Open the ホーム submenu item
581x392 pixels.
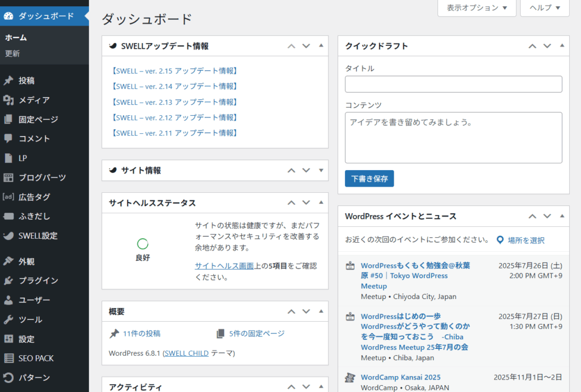16,37
